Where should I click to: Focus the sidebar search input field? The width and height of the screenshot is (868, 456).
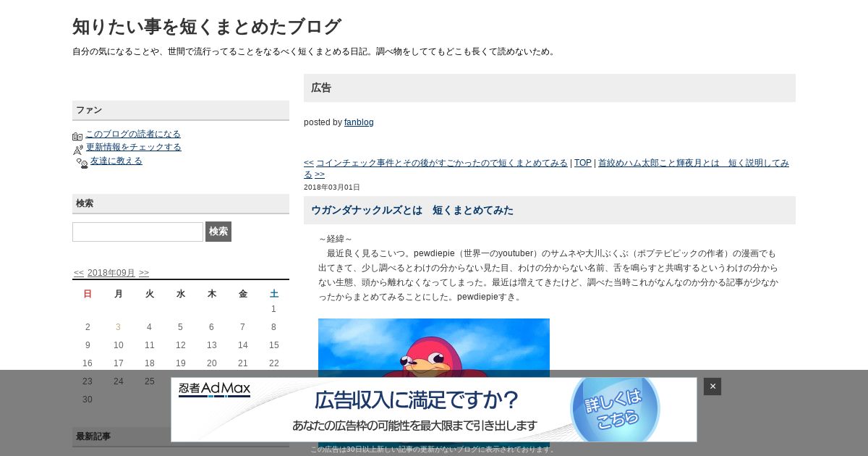point(137,232)
